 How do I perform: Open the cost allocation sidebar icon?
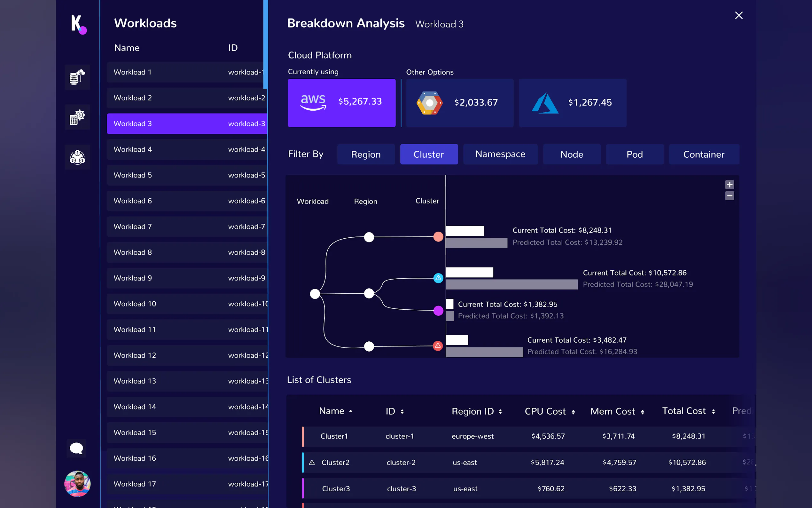[x=77, y=157]
